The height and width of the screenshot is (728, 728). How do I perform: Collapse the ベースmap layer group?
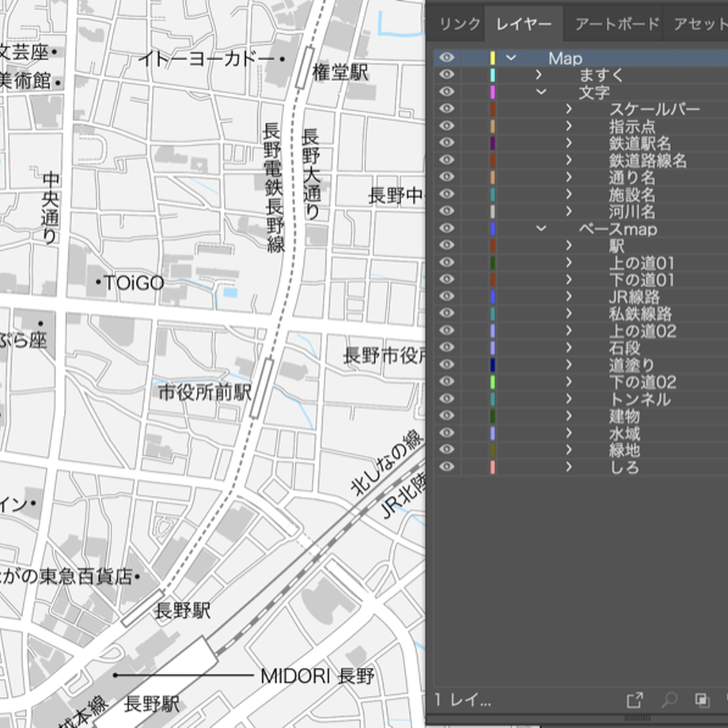[x=541, y=228]
